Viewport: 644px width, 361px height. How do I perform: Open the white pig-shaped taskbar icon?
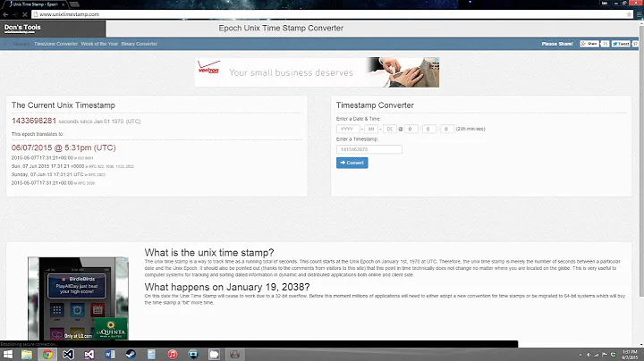tap(214, 355)
